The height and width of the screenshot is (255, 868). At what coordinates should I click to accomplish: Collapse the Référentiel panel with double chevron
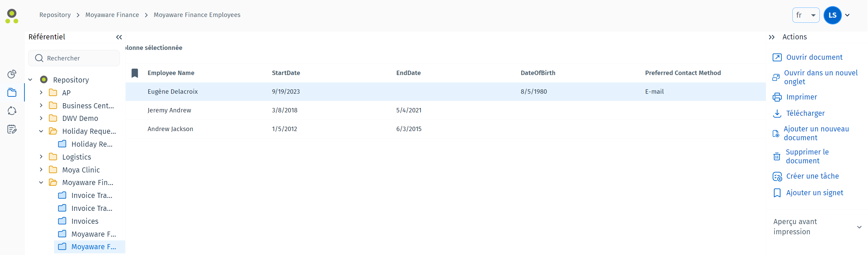(119, 37)
